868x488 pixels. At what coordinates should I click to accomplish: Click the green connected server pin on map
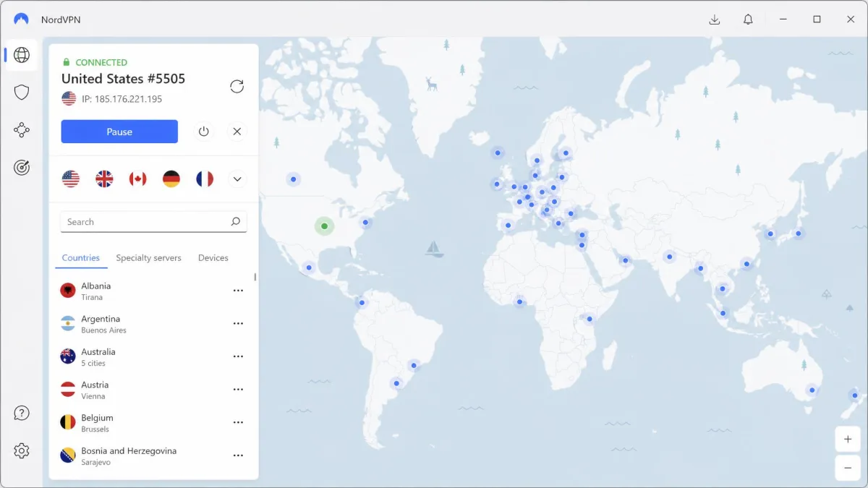pyautogui.click(x=324, y=226)
